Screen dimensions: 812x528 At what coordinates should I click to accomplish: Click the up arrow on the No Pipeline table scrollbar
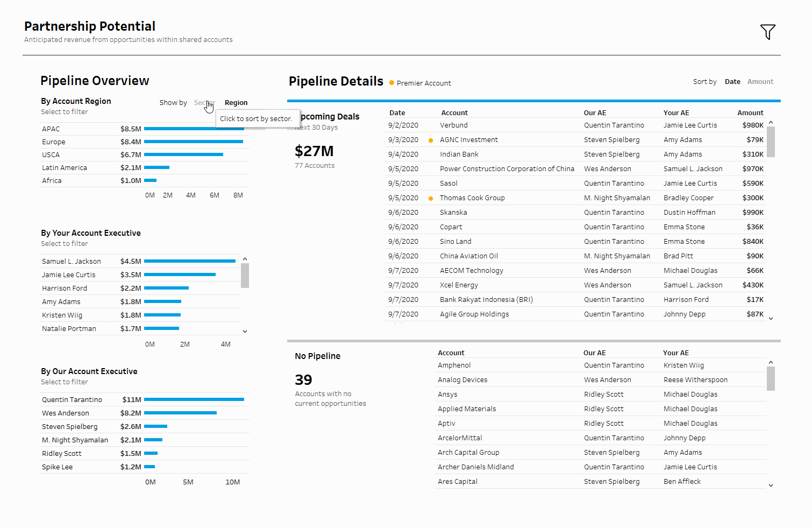coord(771,362)
